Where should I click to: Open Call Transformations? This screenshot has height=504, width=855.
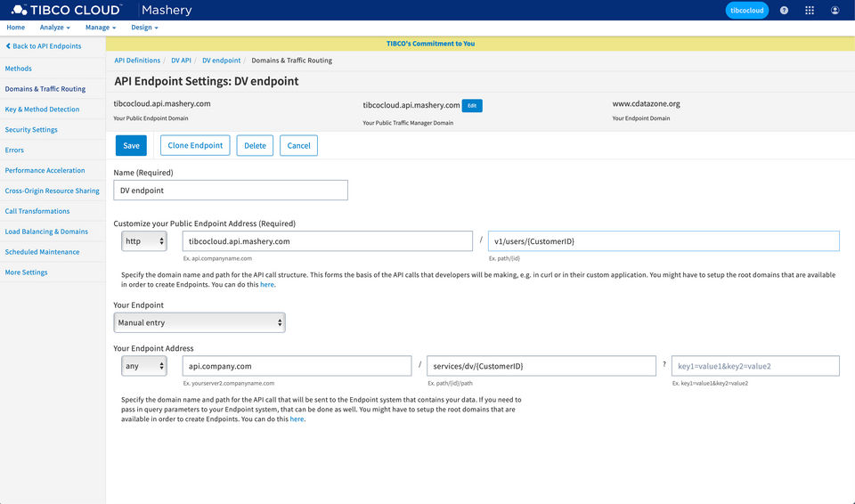[37, 211]
